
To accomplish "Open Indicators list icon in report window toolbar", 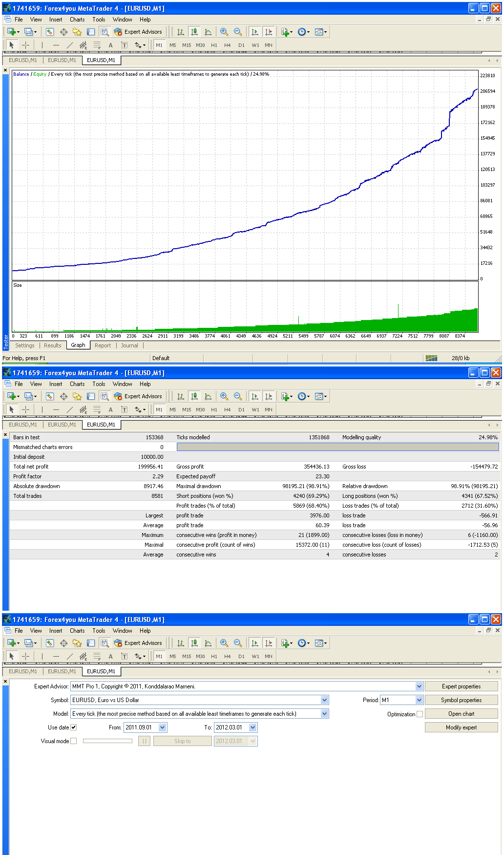I will click(x=285, y=396).
